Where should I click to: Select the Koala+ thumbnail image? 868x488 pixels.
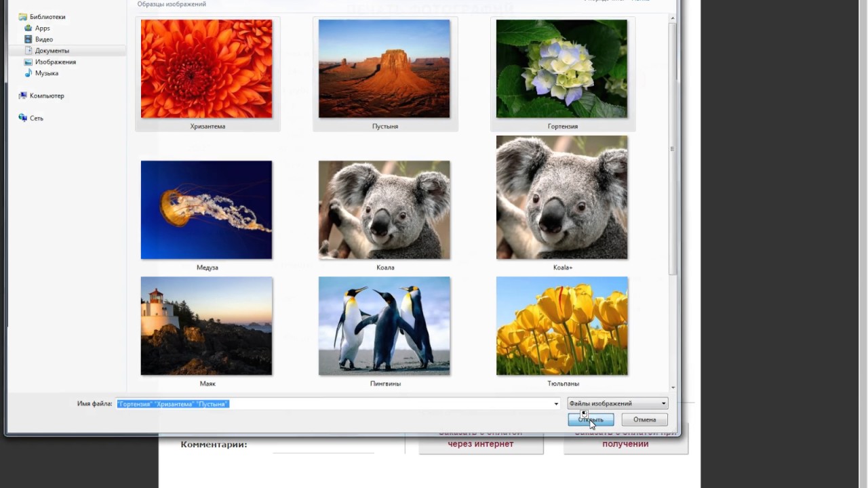(562, 197)
